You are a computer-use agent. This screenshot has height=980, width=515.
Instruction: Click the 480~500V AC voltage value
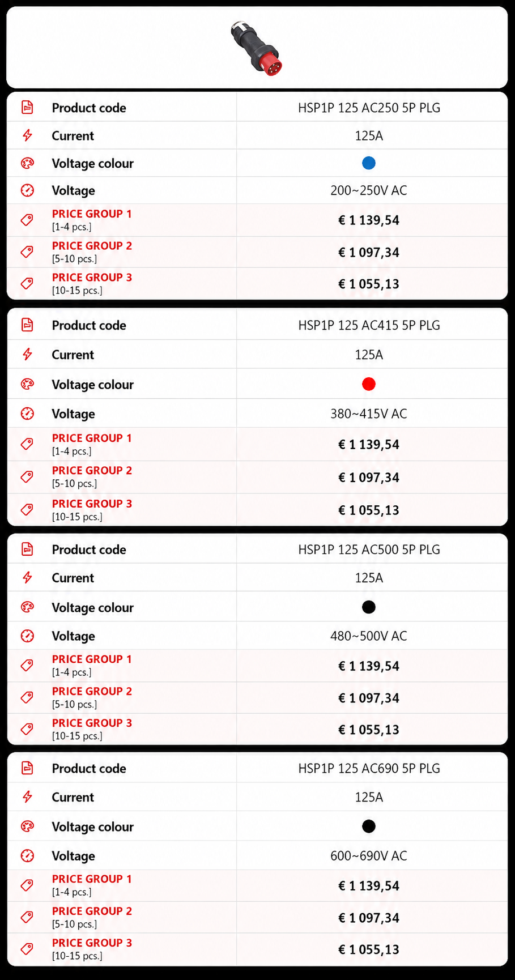(x=369, y=636)
